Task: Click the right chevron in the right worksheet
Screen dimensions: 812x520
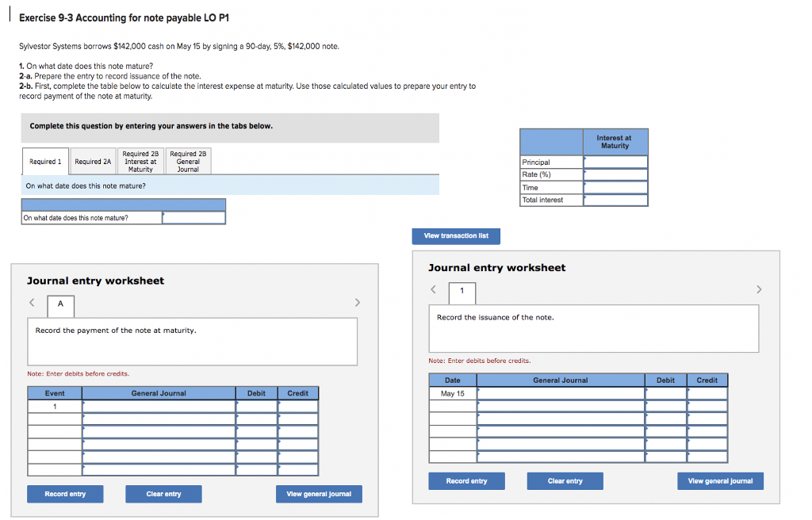Action: (x=759, y=289)
